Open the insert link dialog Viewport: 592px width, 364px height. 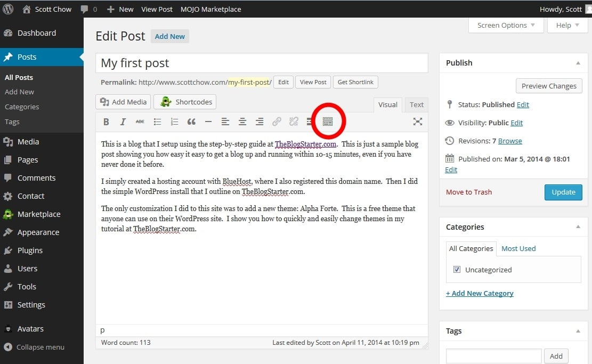(x=277, y=122)
